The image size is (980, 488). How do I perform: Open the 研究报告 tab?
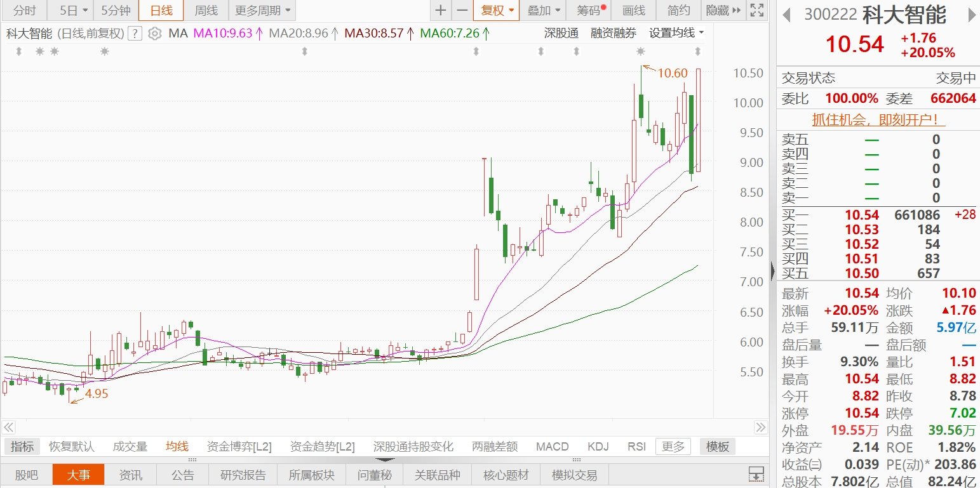pyautogui.click(x=243, y=475)
